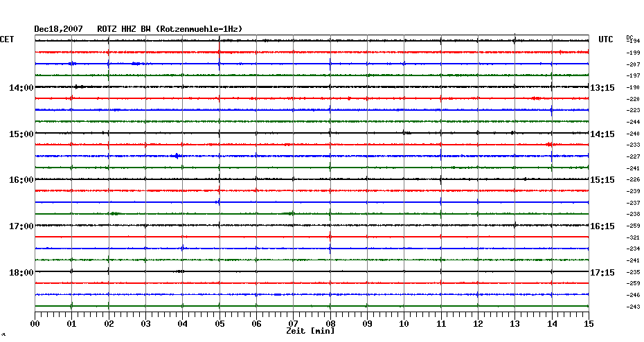Click the date label 'Dec18,2007'
Viewport: 644px width, 342px height.
tap(58, 29)
